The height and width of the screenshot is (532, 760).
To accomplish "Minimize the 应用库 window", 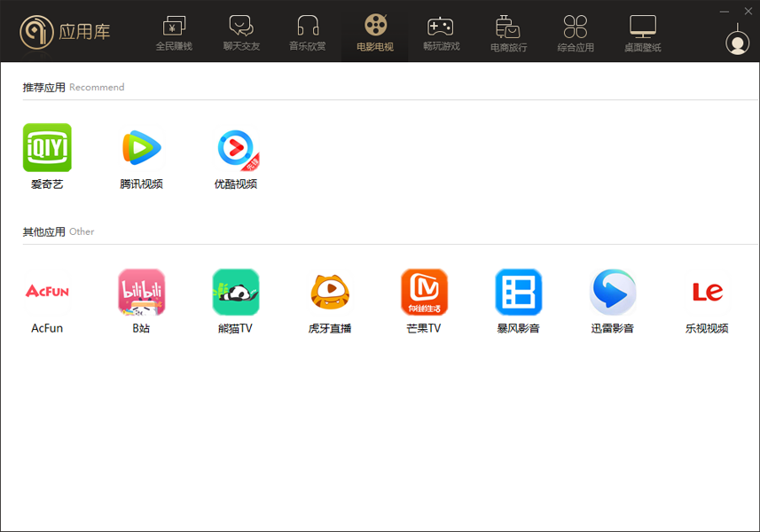I will pos(725,12).
